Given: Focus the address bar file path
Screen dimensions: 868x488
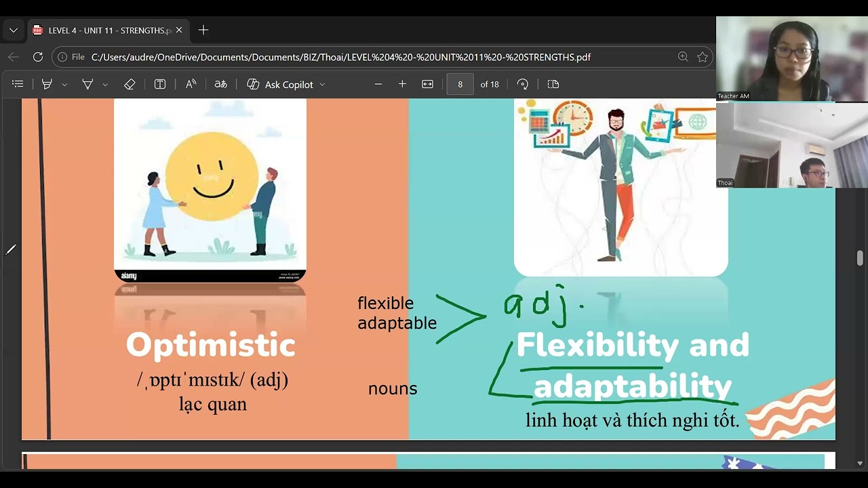Looking at the screenshot, I should 341,57.
